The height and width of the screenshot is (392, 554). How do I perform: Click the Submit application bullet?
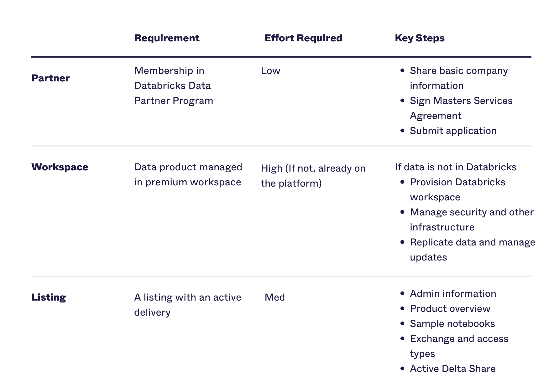453,131
